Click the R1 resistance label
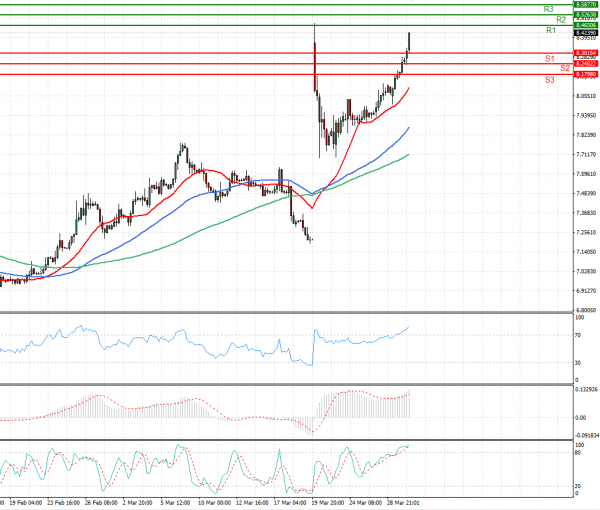 click(551, 30)
